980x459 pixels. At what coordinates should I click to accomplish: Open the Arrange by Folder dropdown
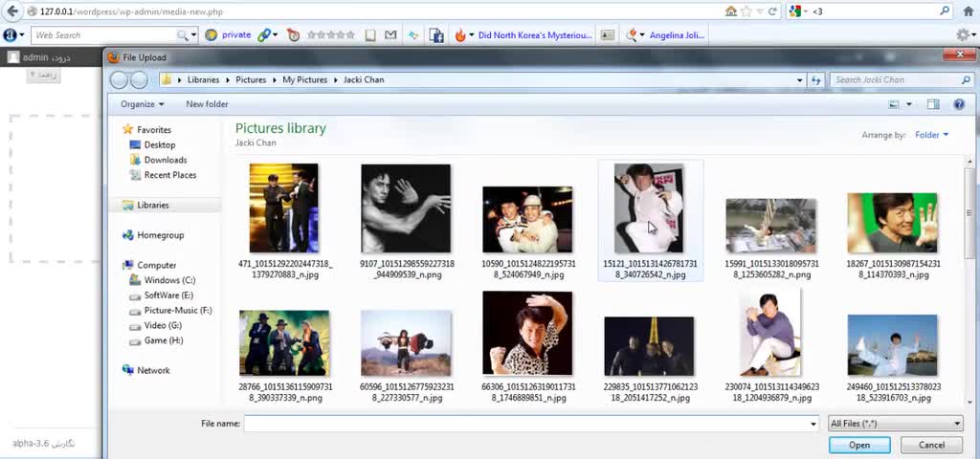click(x=932, y=135)
